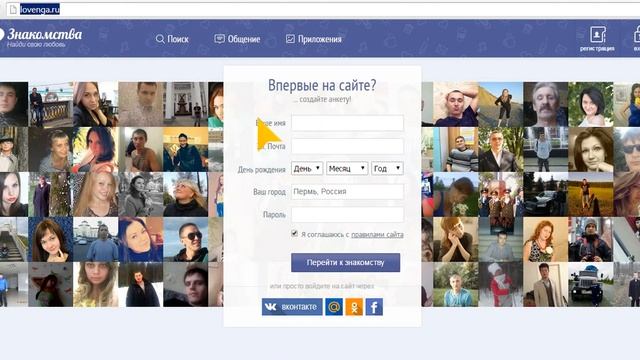Click the Общение chat bubble icon

(220, 39)
